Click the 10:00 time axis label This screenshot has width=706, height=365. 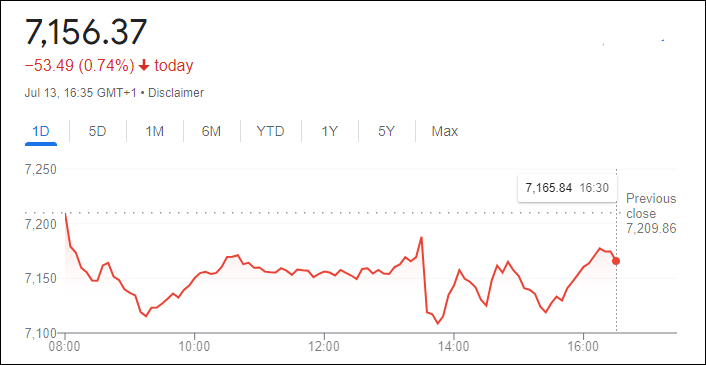point(195,348)
